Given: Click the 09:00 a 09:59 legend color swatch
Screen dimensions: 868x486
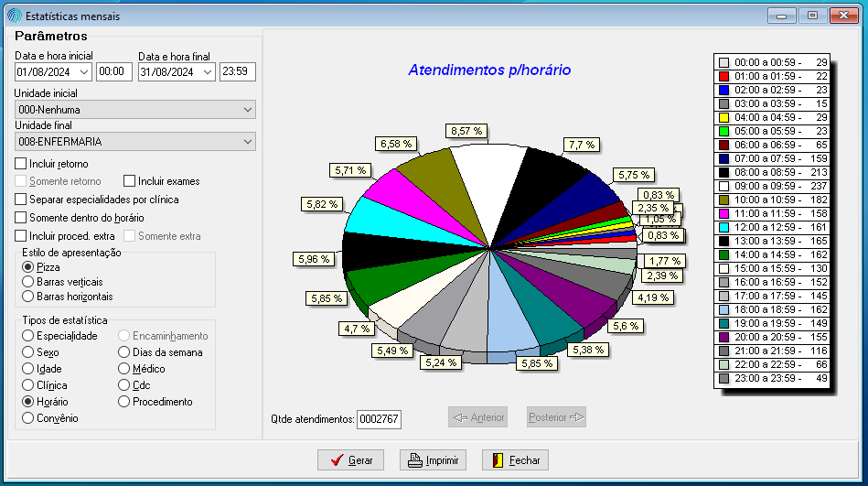Looking at the screenshot, I should point(723,187).
